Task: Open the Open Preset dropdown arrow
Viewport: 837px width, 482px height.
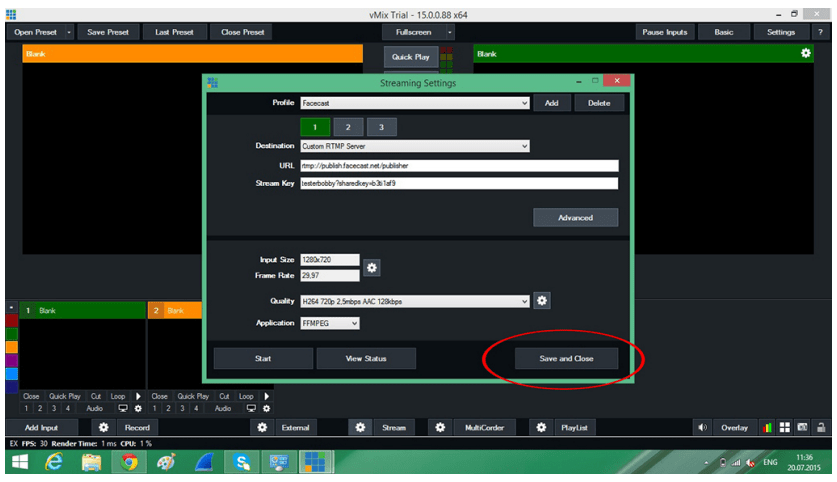Action: click(x=69, y=32)
